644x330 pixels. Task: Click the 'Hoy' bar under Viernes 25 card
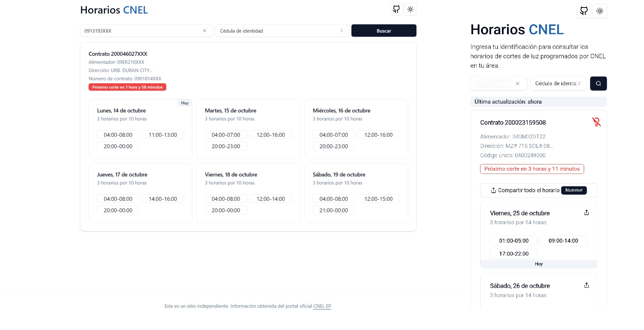[x=538, y=264]
